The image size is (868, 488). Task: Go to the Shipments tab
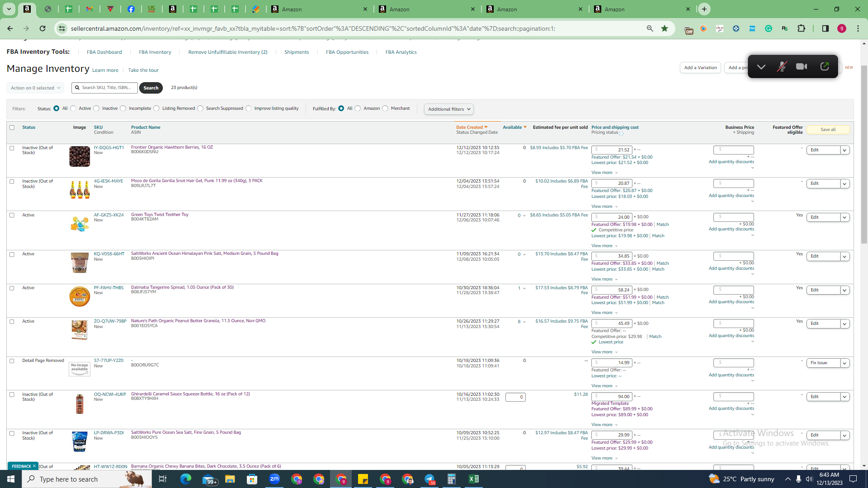pyautogui.click(x=297, y=52)
